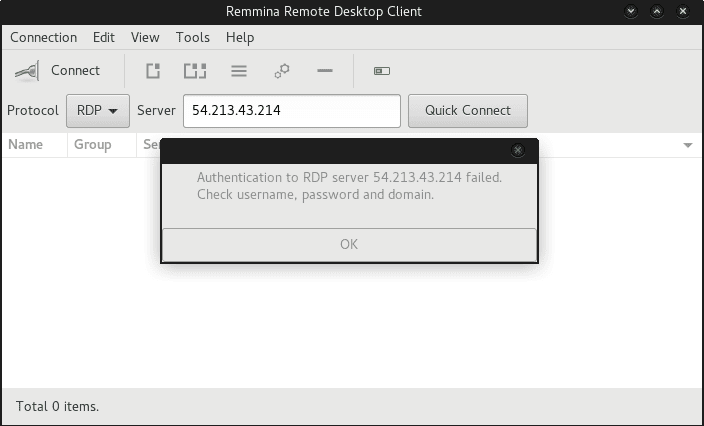704x426 pixels.
Task: Open the Edit menu
Action: point(104,37)
